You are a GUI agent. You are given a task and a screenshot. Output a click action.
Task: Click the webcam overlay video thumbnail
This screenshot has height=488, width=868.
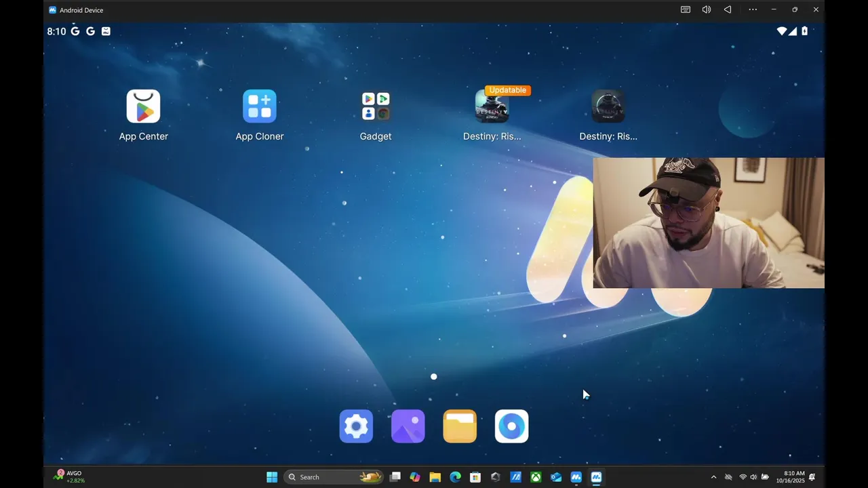tap(709, 223)
